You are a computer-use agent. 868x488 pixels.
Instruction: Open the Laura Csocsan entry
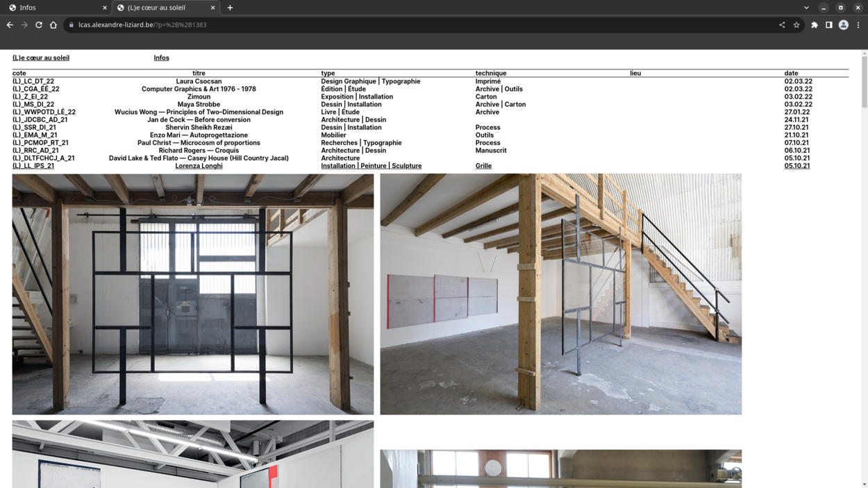pyautogui.click(x=199, y=81)
